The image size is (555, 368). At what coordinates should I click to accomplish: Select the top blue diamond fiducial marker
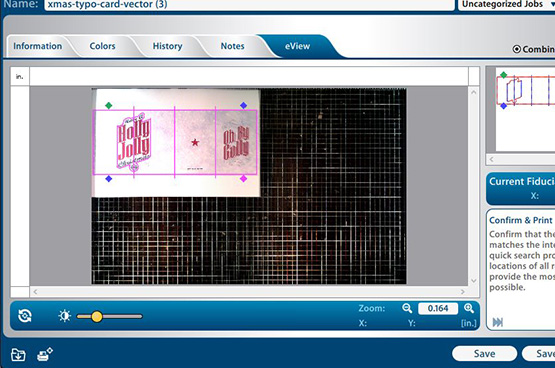click(x=244, y=105)
